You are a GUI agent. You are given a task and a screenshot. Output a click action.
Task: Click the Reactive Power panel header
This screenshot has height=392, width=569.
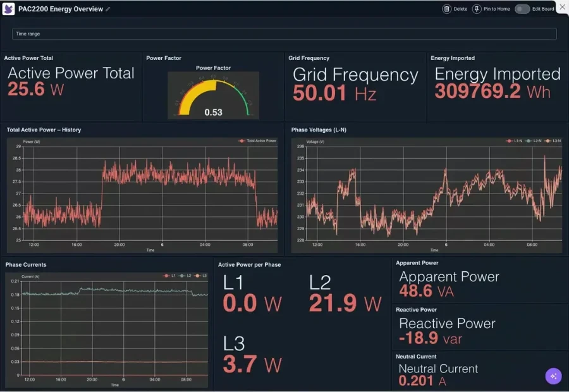416,310
